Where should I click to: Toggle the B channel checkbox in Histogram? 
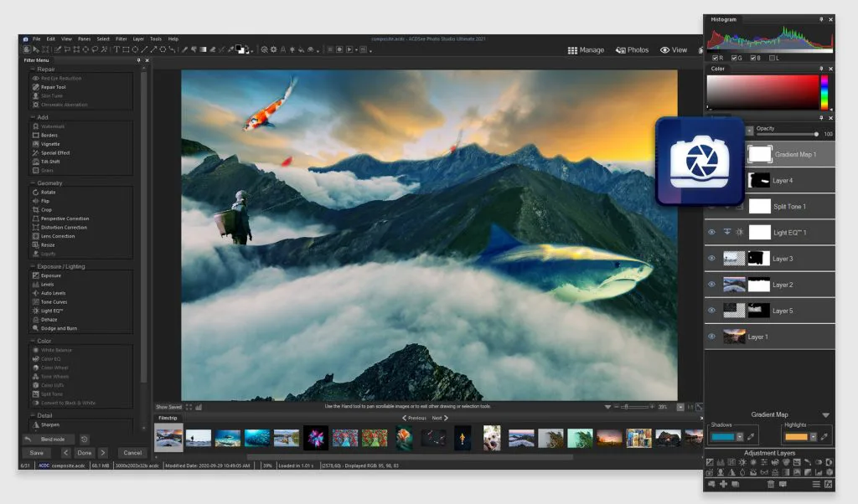(753, 58)
